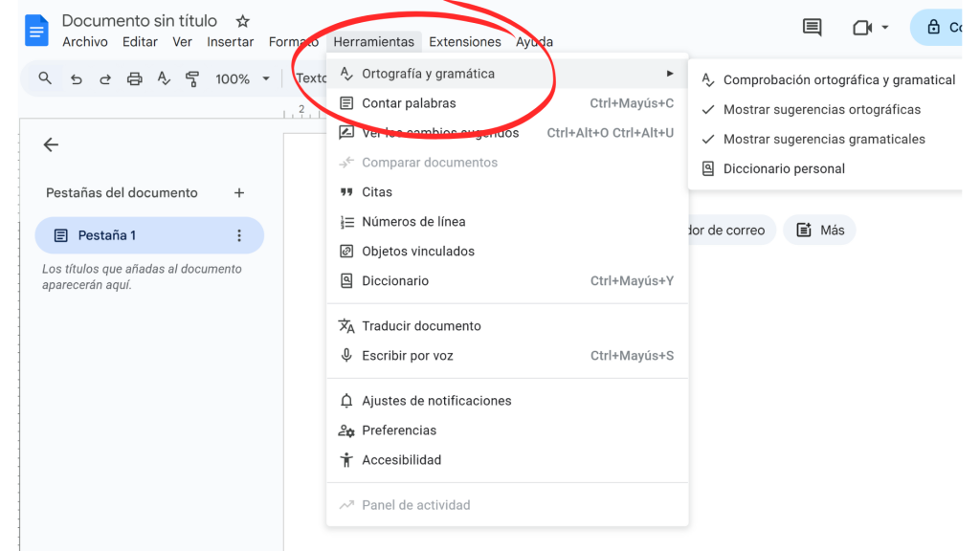980x551 pixels.
Task: Click Traducir documento option
Action: (x=421, y=326)
